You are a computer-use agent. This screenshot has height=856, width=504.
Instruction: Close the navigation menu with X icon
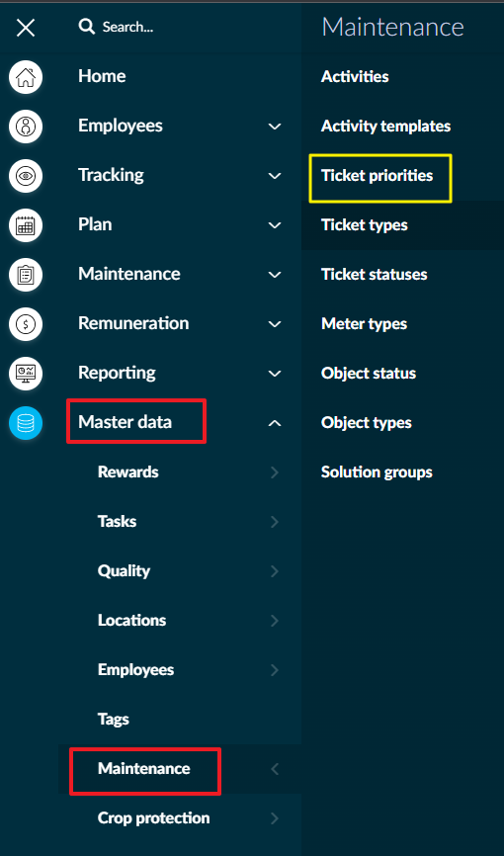pyautogui.click(x=26, y=27)
